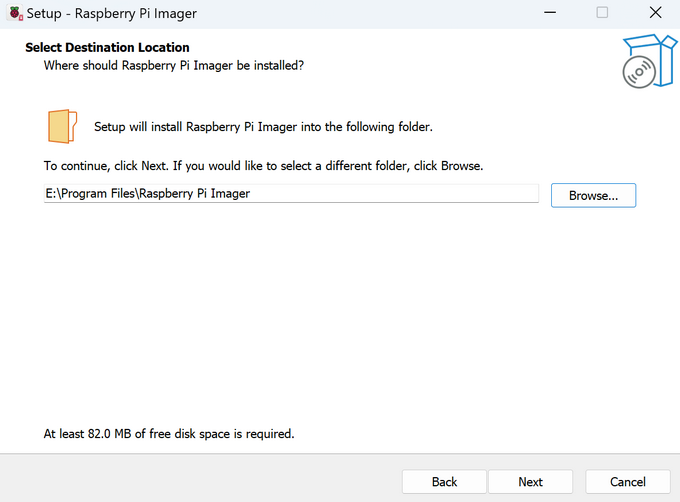This screenshot has height=502, width=680.
Task: Click the Browse... button
Action: tap(593, 196)
